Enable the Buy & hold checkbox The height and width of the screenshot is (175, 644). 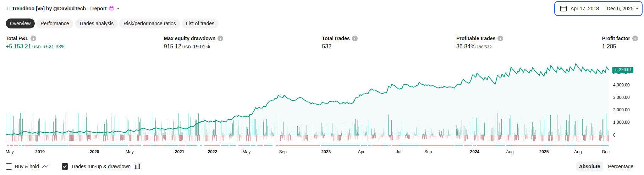tap(9, 166)
